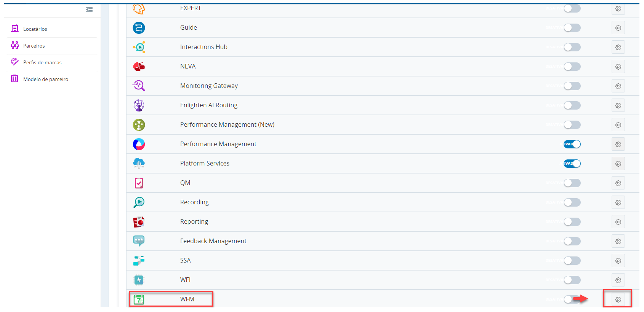Click the QM clipboard icon
This screenshot has height=312, width=644.
[x=139, y=183]
